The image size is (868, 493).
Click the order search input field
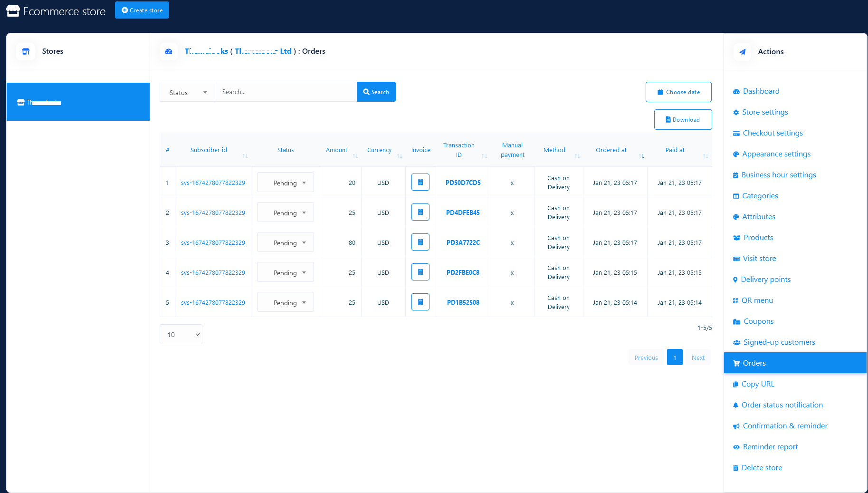click(286, 92)
